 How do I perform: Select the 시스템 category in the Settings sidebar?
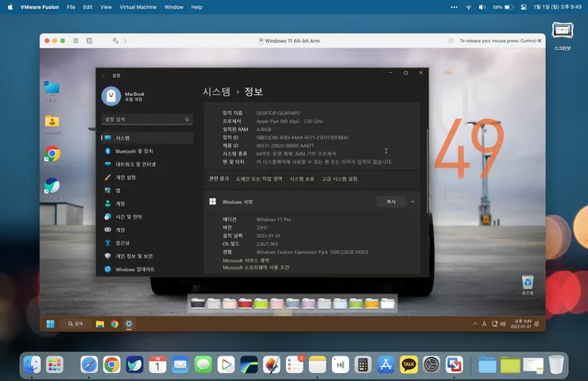pos(147,138)
